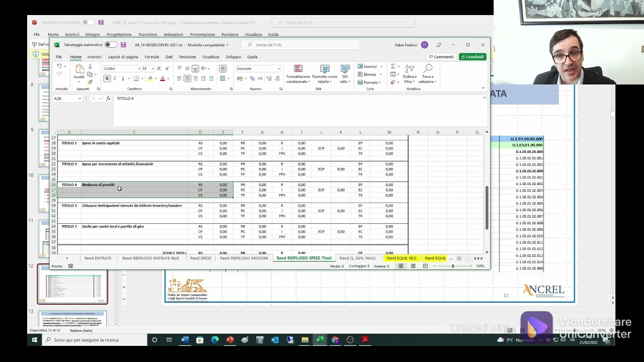Open the number format Generale dropdown
This screenshot has width=644, height=362.
click(x=278, y=68)
